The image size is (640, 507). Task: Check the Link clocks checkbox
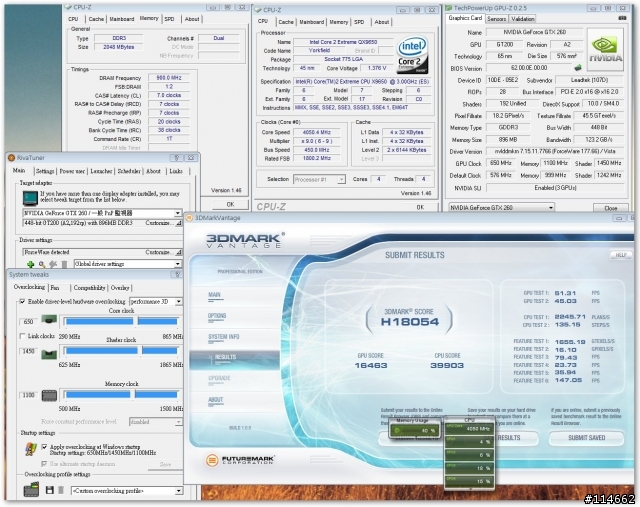point(22,336)
